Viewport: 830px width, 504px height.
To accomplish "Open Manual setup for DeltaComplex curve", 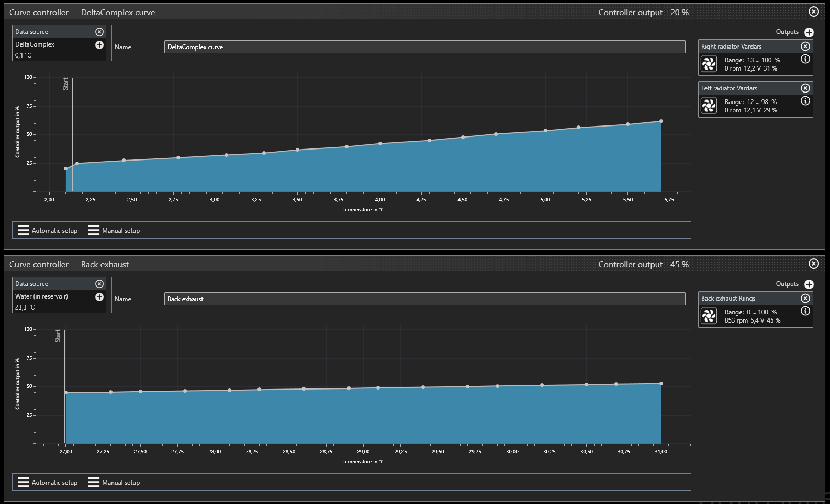I will 114,231.
